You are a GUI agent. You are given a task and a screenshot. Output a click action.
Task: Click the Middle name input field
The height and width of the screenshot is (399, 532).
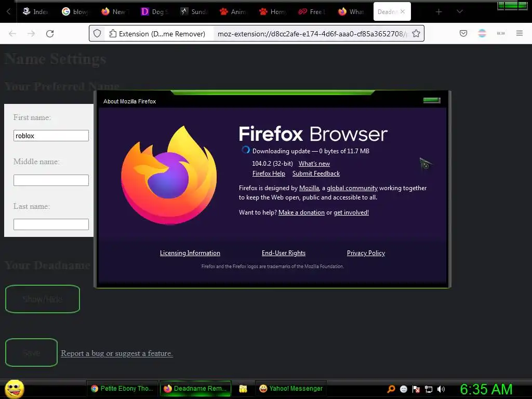(51, 180)
